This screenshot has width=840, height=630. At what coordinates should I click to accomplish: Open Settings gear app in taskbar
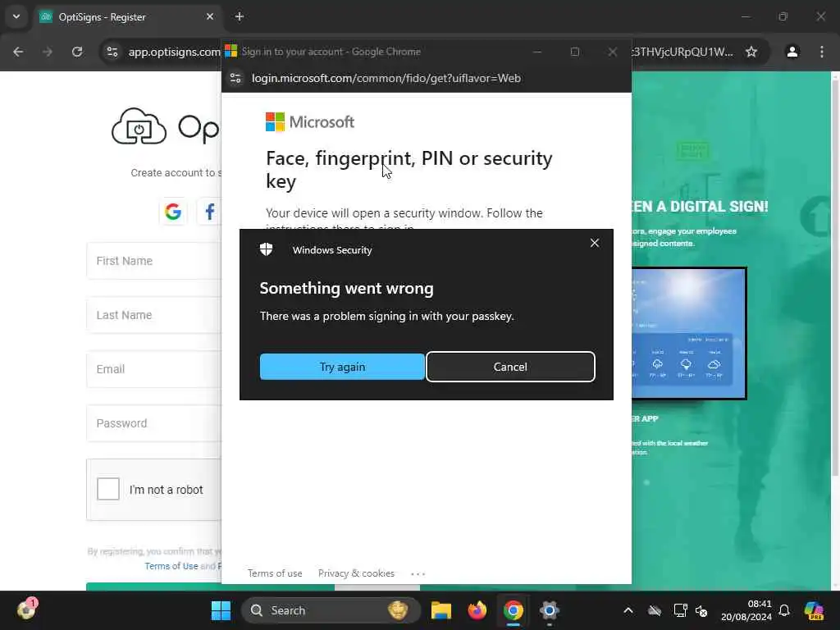549,610
